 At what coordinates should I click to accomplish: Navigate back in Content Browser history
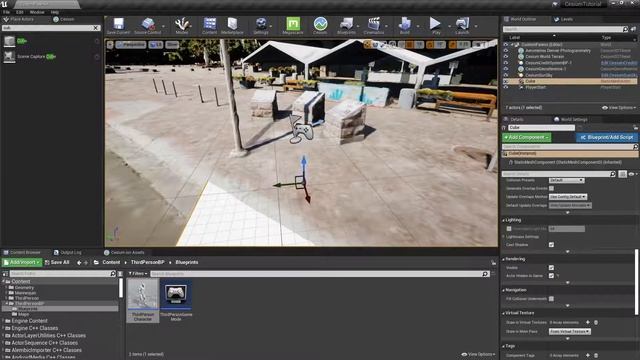click(79, 263)
